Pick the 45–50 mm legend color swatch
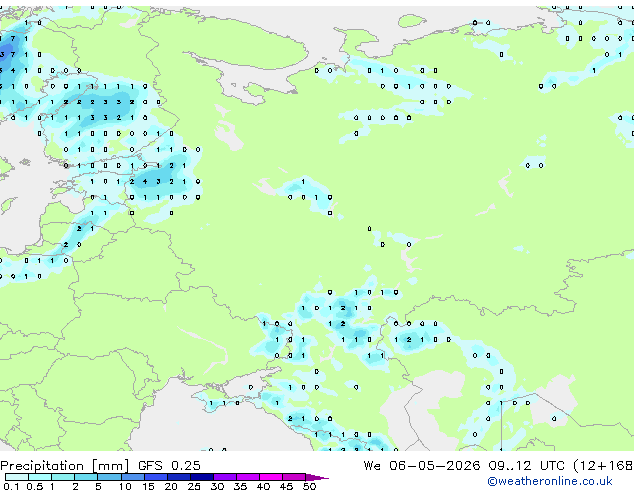Viewport: 634px width, 490px height. tap(294, 477)
